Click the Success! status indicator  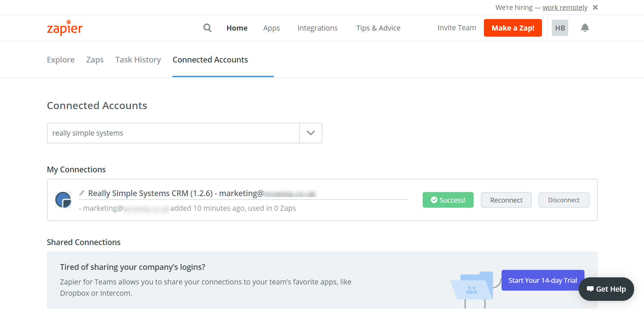click(x=448, y=200)
